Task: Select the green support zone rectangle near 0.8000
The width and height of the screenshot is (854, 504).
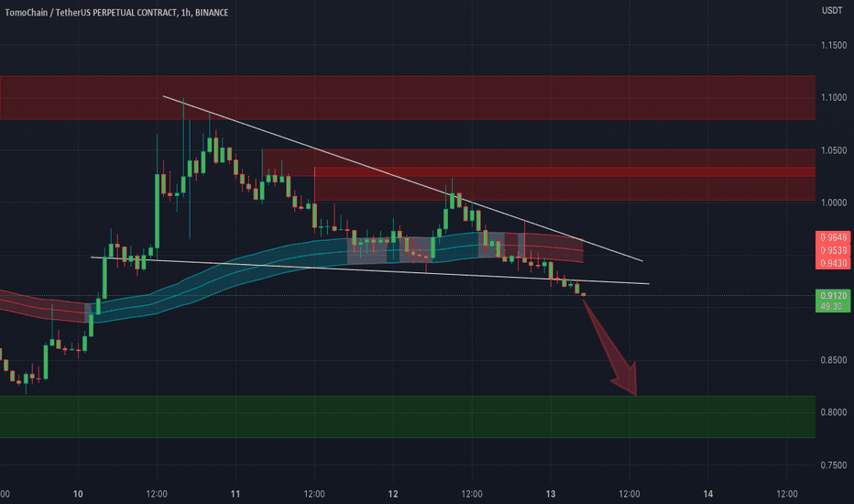Action: (x=408, y=417)
